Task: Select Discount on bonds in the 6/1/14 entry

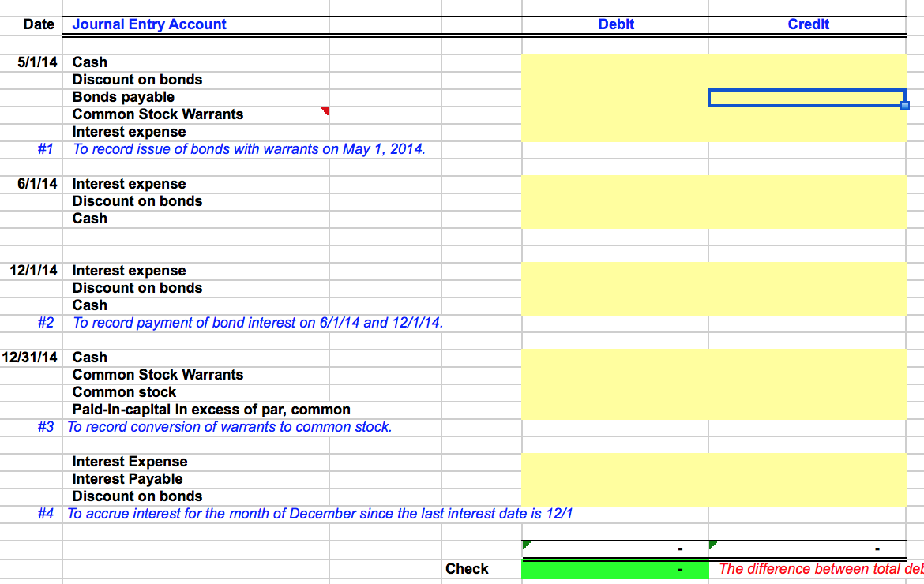Action: (x=137, y=201)
